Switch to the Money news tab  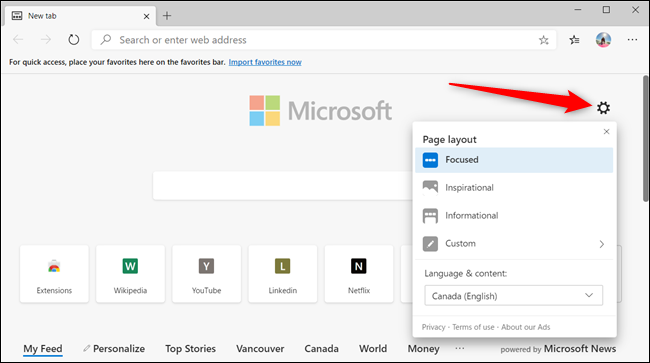click(x=423, y=349)
